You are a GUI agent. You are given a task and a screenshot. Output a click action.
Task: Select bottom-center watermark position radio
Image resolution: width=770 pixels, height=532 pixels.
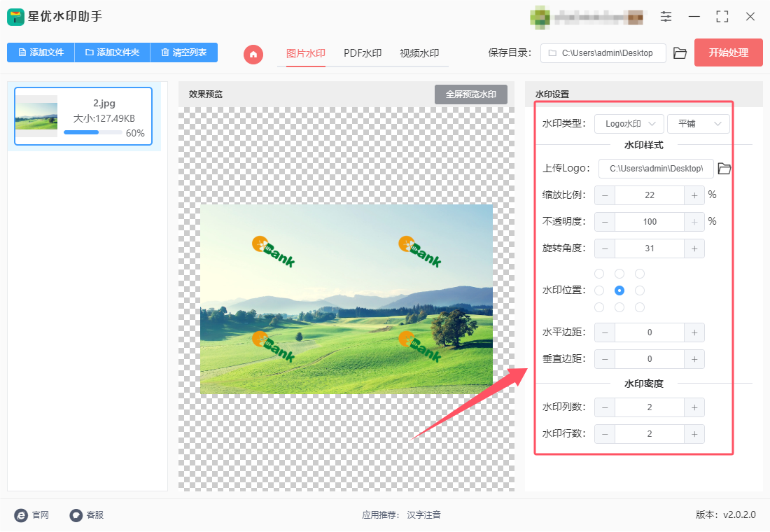point(619,307)
